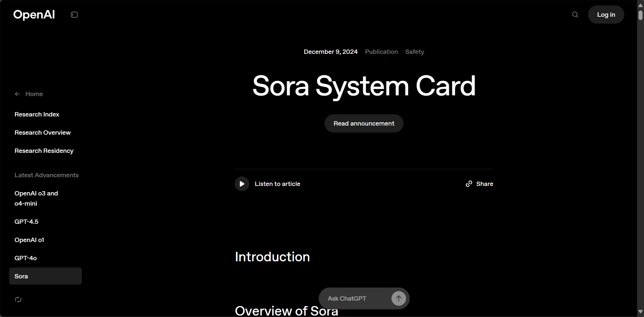The width and height of the screenshot is (644, 317).
Task: Click the Share link icon
Action: coord(469,184)
